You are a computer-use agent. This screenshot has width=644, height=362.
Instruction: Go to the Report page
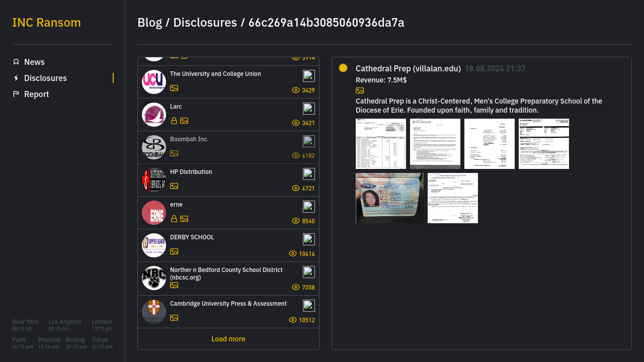36,94
